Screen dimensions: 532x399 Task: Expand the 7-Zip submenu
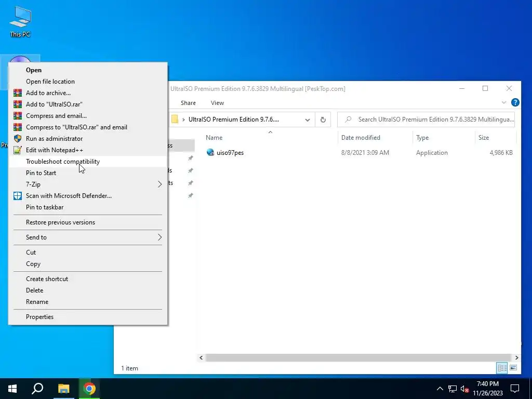pos(160,184)
